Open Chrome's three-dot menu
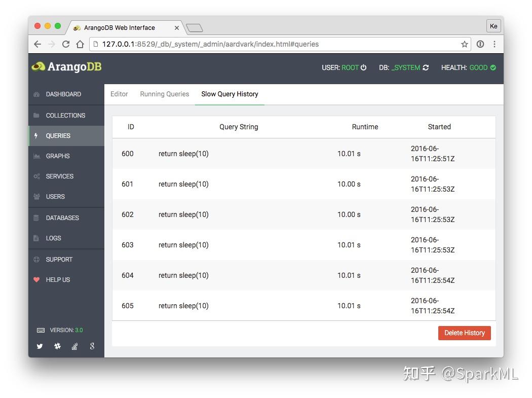 (495, 44)
